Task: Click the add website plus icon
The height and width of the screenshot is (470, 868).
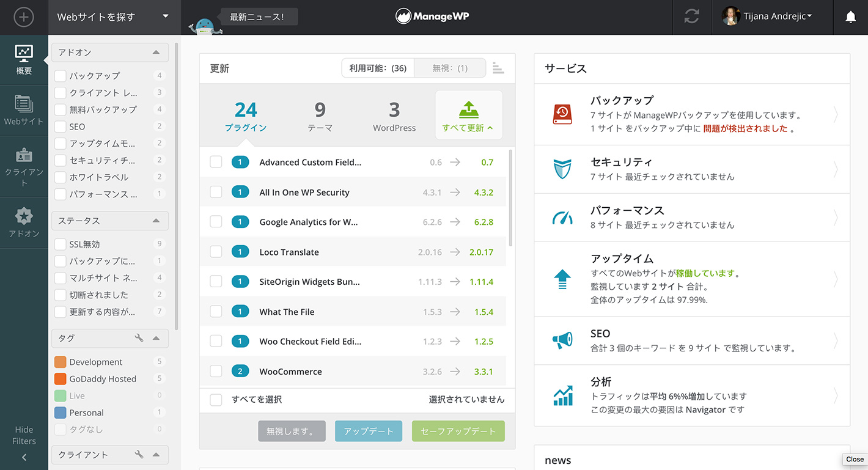Action: [x=24, y=17]
